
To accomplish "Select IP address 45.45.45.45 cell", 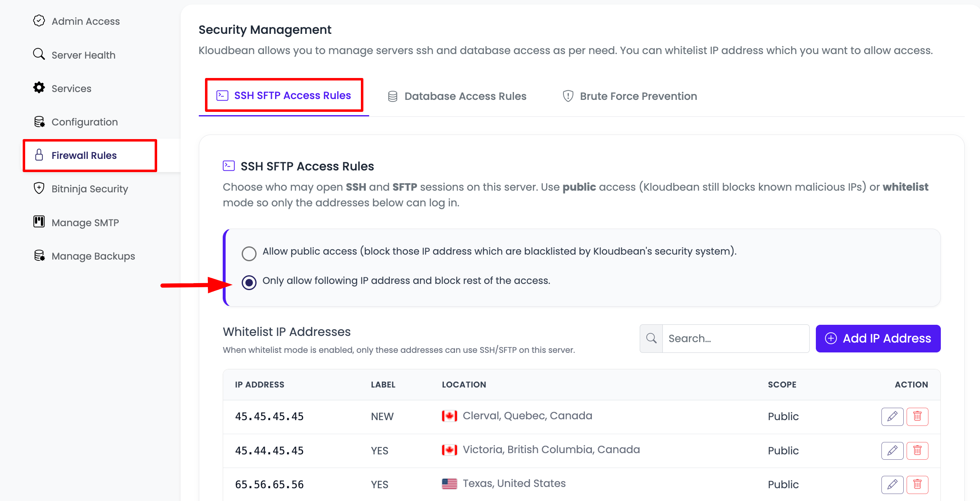I will [269, 417].
